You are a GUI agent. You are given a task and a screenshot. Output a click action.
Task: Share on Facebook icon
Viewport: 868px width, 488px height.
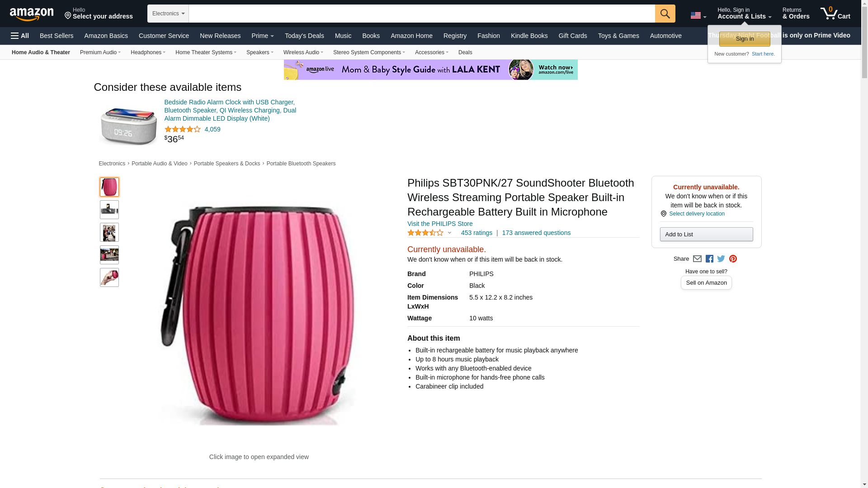click(x=709, y=259)
